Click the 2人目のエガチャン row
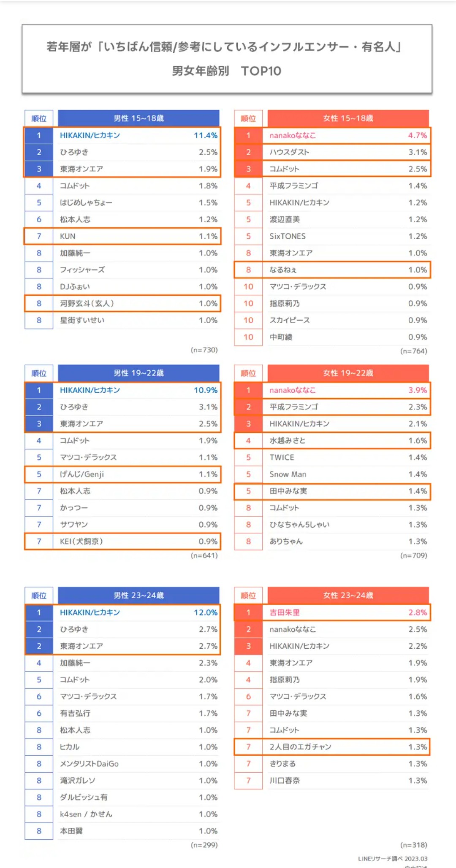The image size is (456, 868). point(332,747)
